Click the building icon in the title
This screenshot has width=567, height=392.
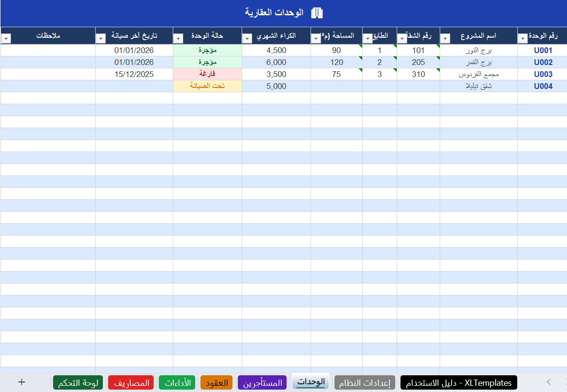pyautogui.click(x=317, y=13)
